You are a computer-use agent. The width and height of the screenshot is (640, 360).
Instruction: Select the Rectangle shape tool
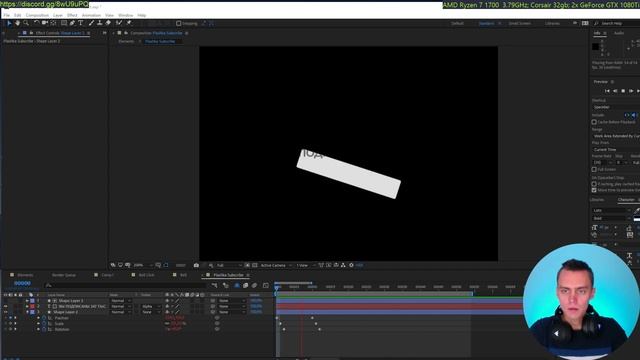click(x=64, y=23)
